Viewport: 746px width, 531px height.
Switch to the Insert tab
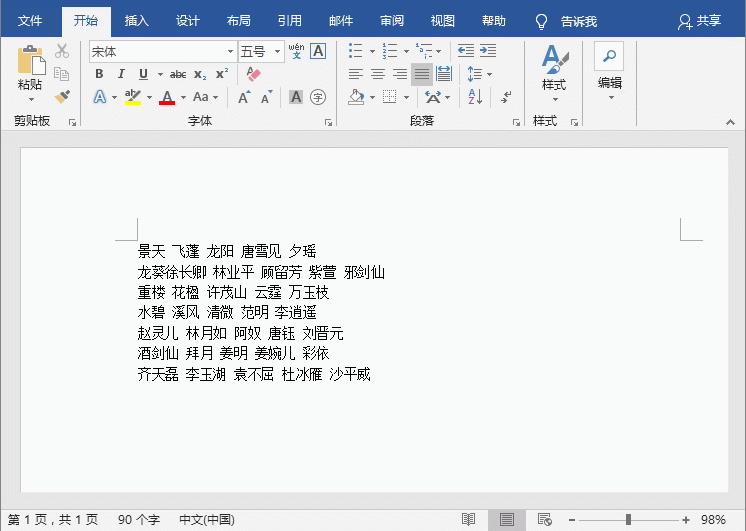pyautogui.click(x=136, y=20)
